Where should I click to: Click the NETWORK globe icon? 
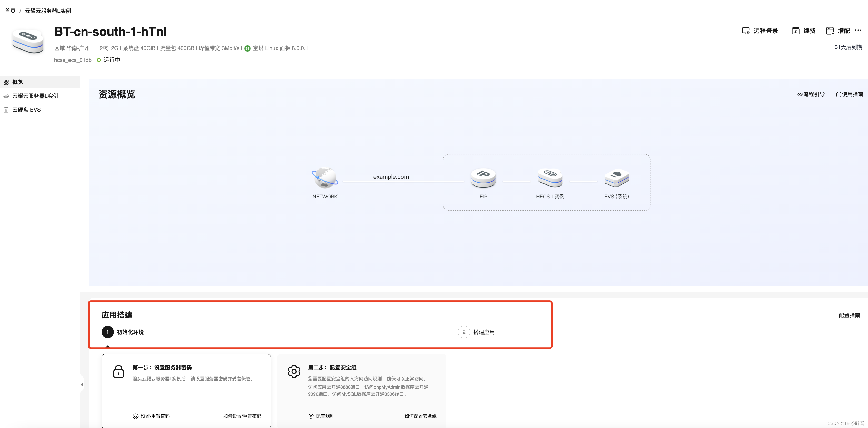tap(325, 177)
